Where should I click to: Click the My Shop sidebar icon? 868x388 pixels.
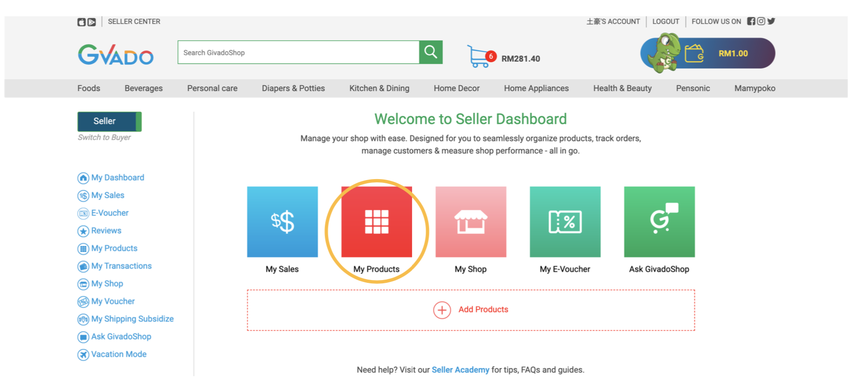(83, 284)
